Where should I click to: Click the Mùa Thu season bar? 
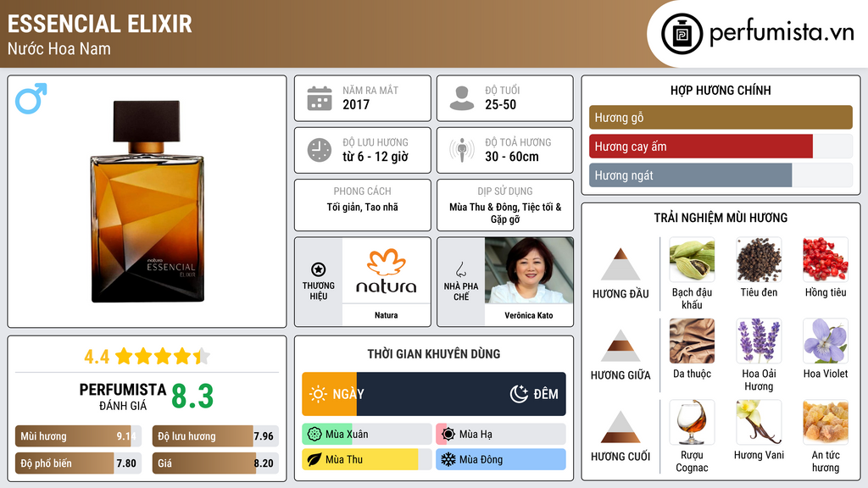coord(367,460)
